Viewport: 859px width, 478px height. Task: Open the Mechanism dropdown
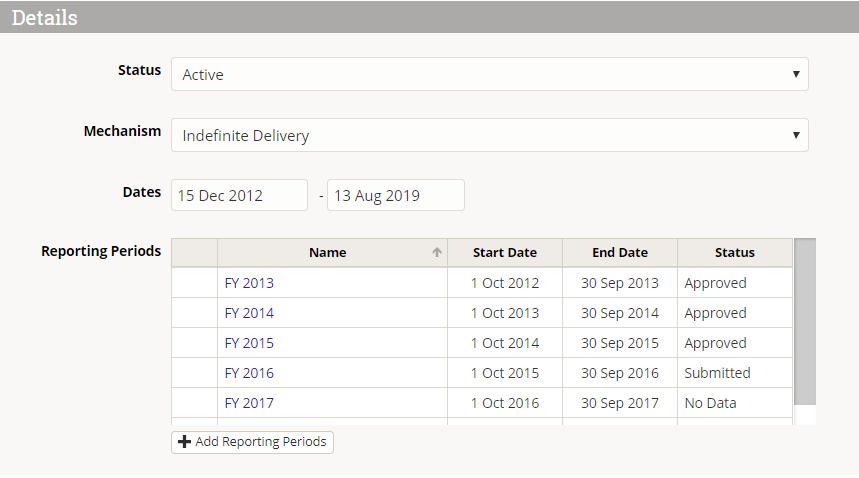click(489, 135)
